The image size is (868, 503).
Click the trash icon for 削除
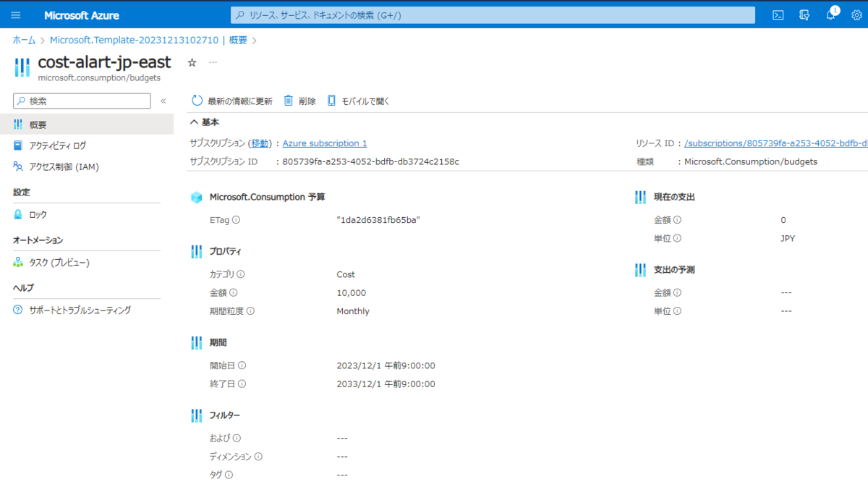(x=288, y=101)
